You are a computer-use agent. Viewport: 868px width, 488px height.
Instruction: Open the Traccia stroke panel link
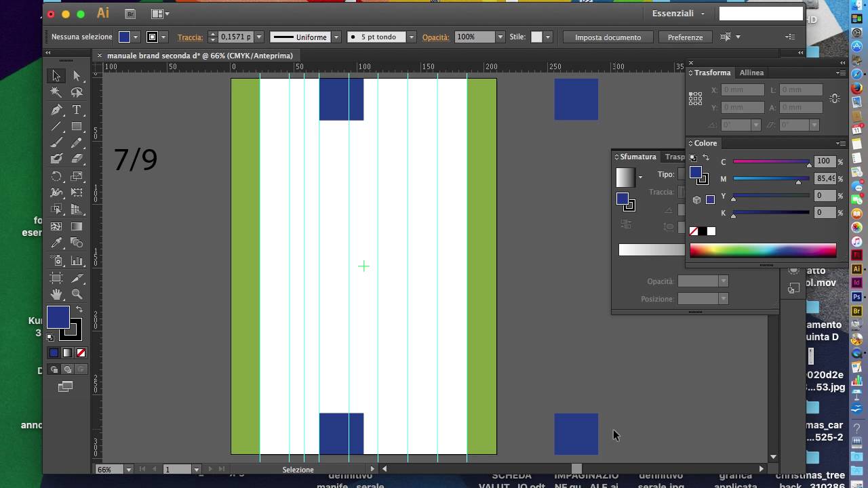click(190, 37)
